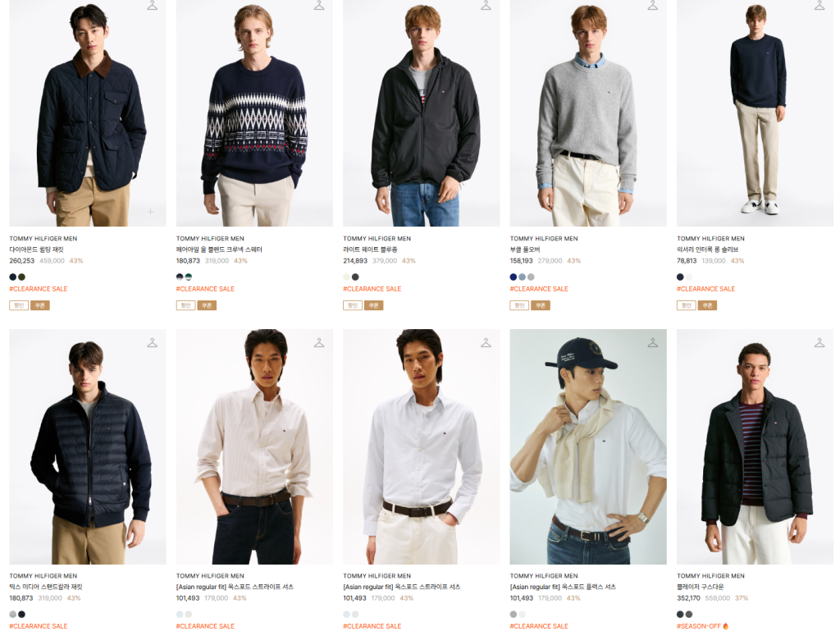Tap hanger icon on fair isle sweater photo
This screenshot has width=840, height=636.
click(x=319, y=6)
